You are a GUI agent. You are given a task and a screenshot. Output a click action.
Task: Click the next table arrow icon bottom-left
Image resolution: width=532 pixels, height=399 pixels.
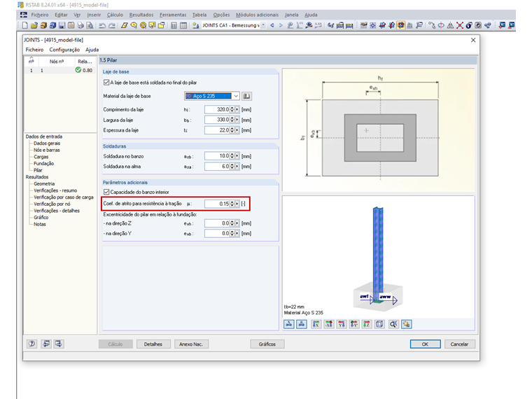click(59, 344)
